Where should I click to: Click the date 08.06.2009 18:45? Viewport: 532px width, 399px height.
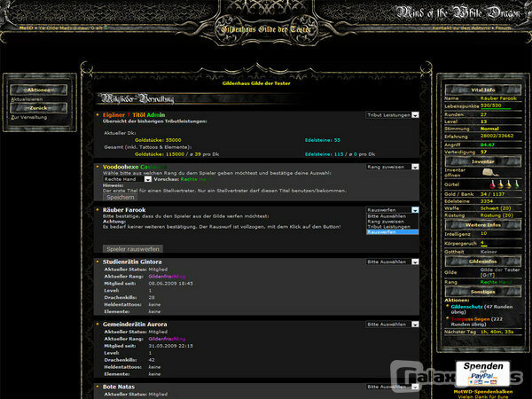click(x=170, y=284)
